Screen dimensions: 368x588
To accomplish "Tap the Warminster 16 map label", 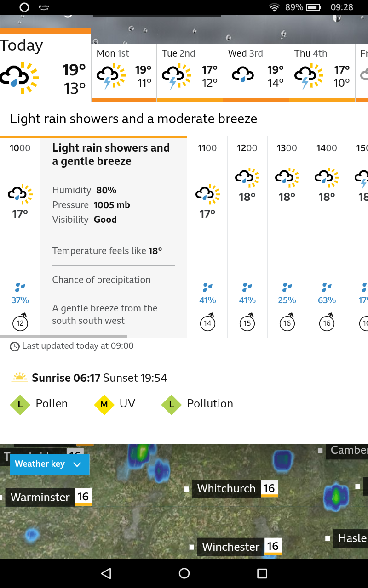I will coord(48,497).
